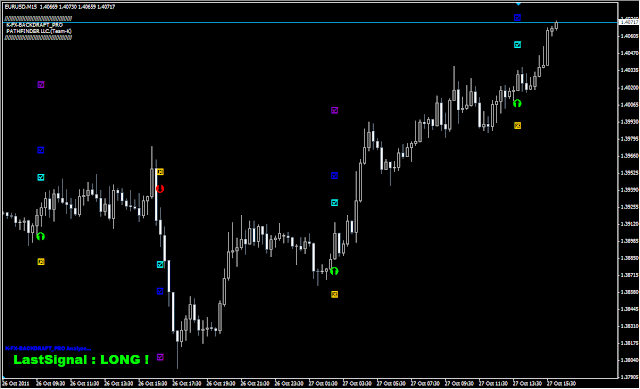Click the '26 Oct 2011' time axis label

point(16,384)
